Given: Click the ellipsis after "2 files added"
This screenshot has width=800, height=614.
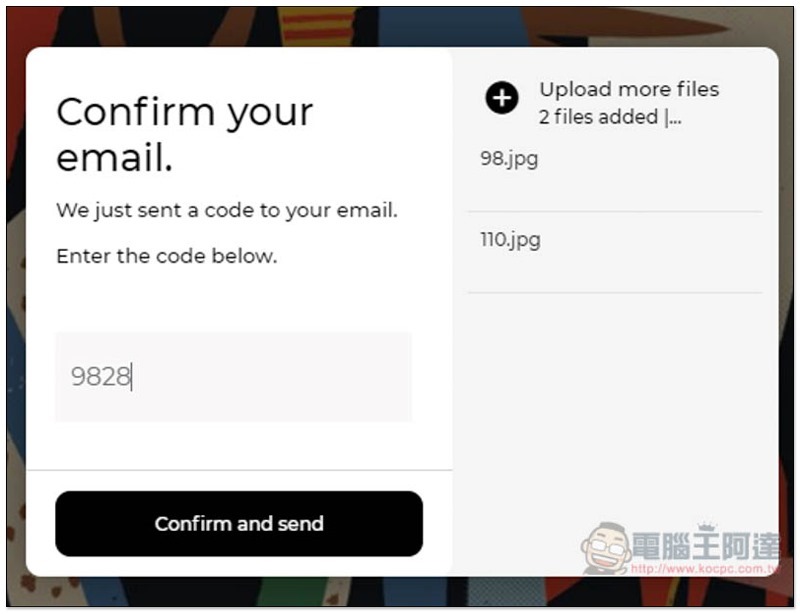Looking at the screenshot, I should pos(673,117).
